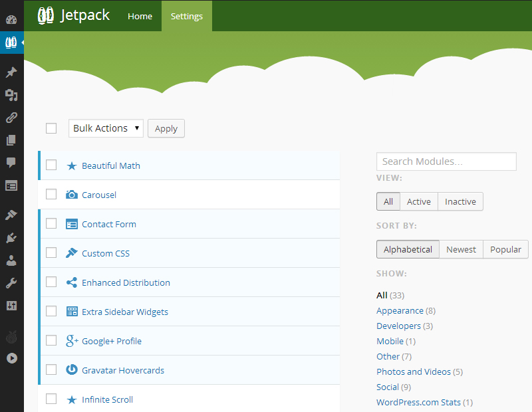Open the Plugins plug icon

pos(11,238)
